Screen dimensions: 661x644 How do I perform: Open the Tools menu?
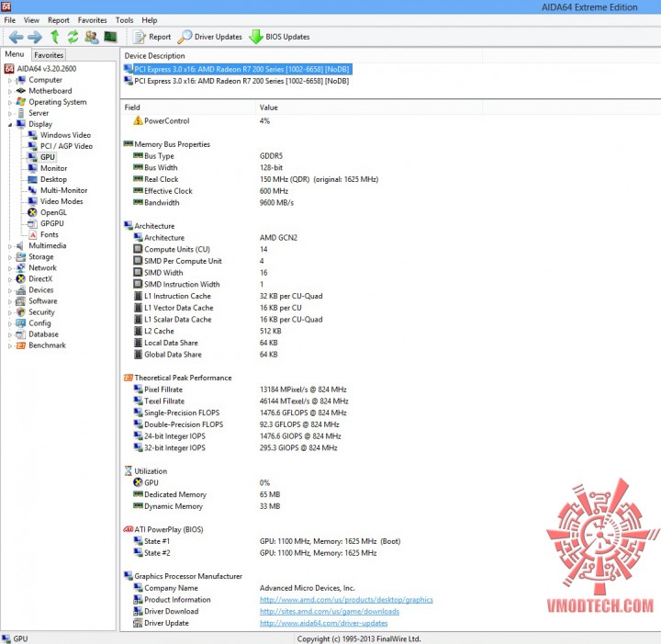coord(124,20)
